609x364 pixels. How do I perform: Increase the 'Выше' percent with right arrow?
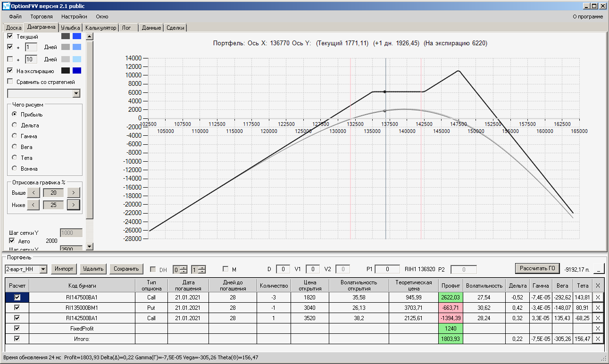coord(73,193)
